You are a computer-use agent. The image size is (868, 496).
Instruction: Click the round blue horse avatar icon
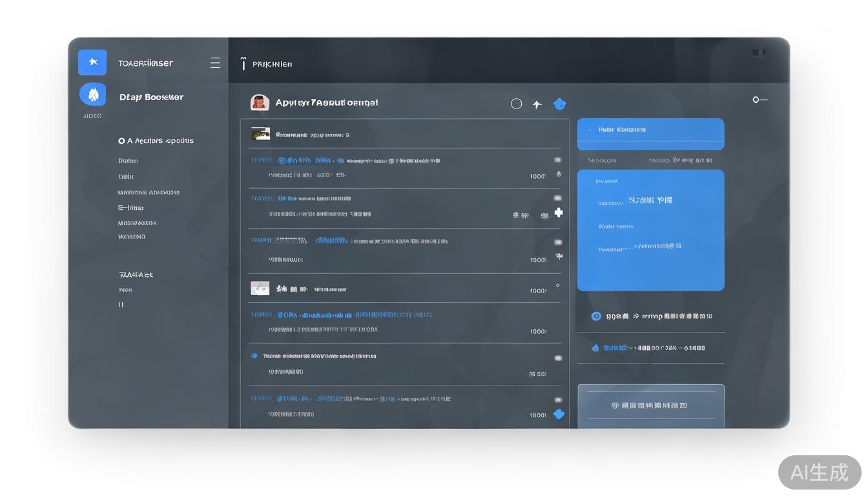[92, 94]
